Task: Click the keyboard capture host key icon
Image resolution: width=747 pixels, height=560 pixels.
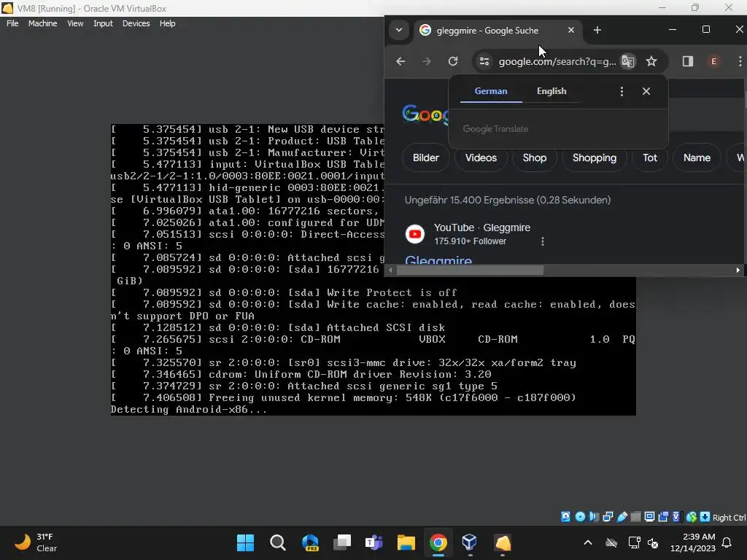Action: coord(705,517)
